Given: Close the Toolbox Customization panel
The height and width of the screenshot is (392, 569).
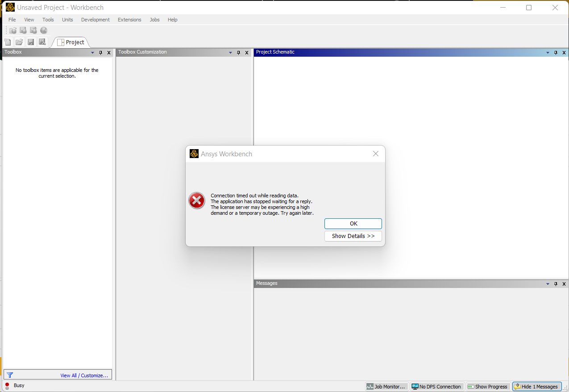Looking at the screenshot, I should click(x=247, y=53).
